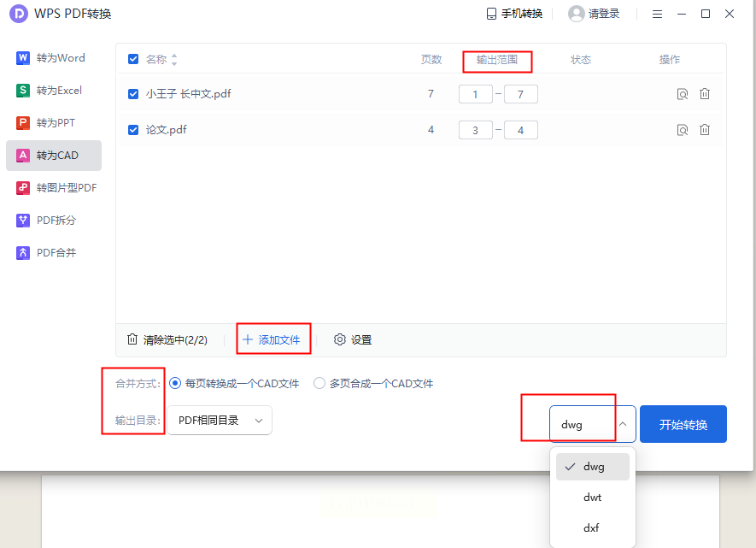Viewport: 756px width, 548px height.
Task: Switch to 转图片型PDF tab
Action: 54,187
